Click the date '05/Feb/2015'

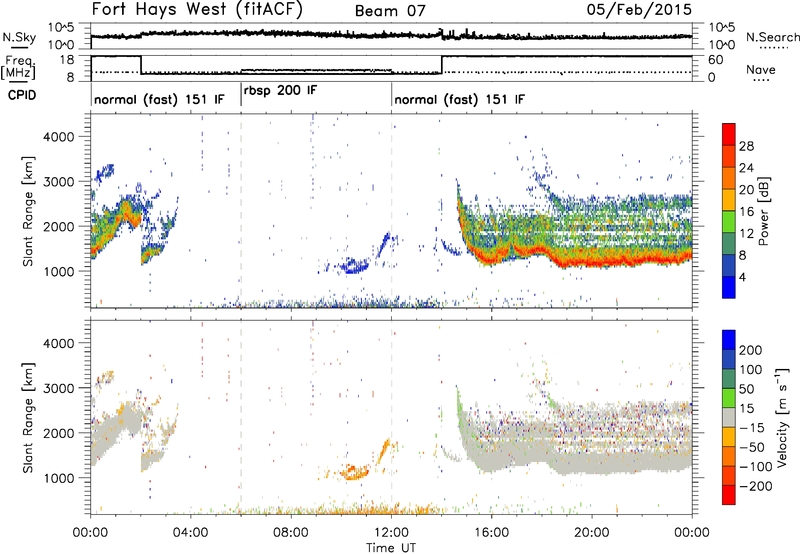[639, 9]
